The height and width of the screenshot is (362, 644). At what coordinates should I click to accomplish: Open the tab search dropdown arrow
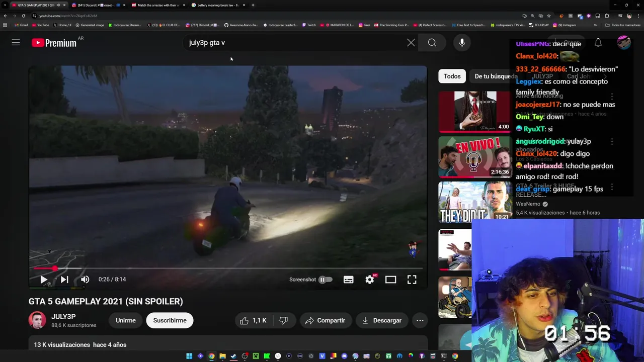click(x=5, y=5)
